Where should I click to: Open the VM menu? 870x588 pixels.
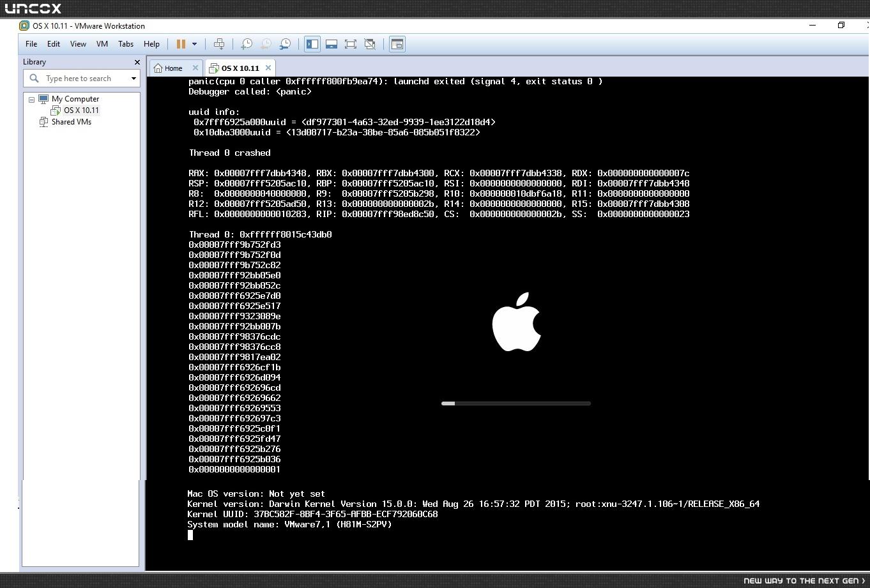click(x=102, y=44)
